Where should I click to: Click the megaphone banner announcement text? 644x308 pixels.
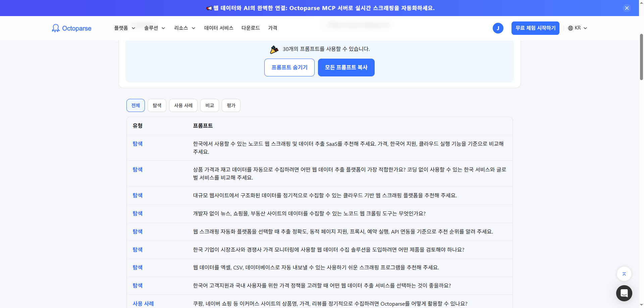coord(320,8)
